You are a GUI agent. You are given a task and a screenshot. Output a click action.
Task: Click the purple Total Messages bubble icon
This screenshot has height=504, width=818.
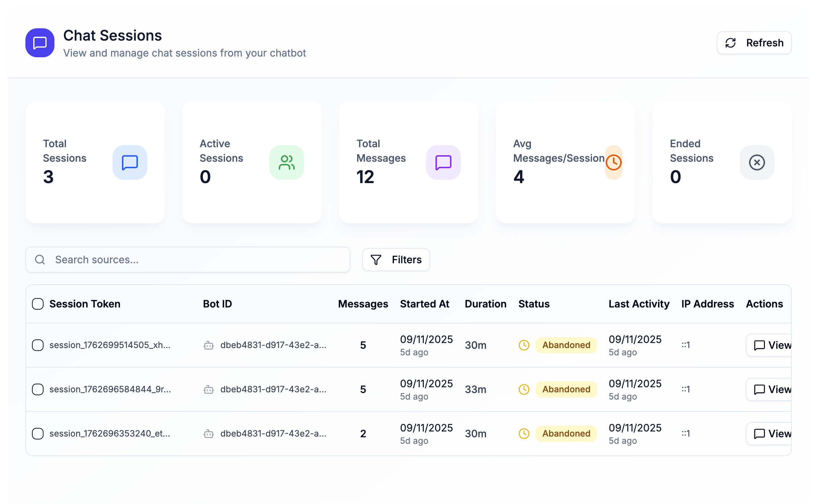click(443, 162)
